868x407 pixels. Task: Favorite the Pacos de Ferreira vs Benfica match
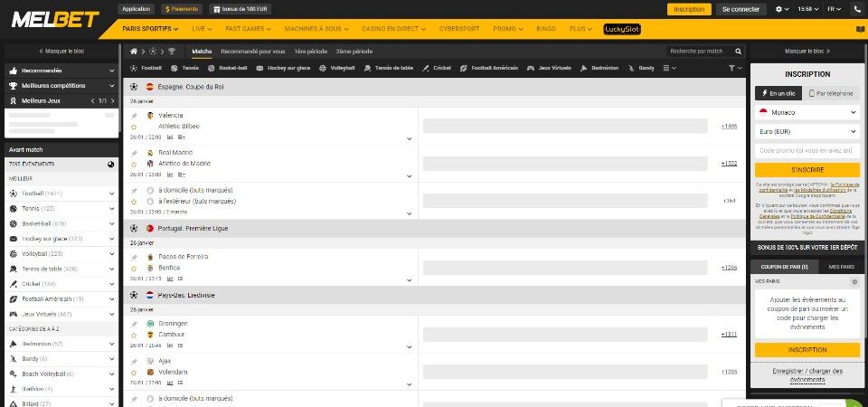click(134, 268)
